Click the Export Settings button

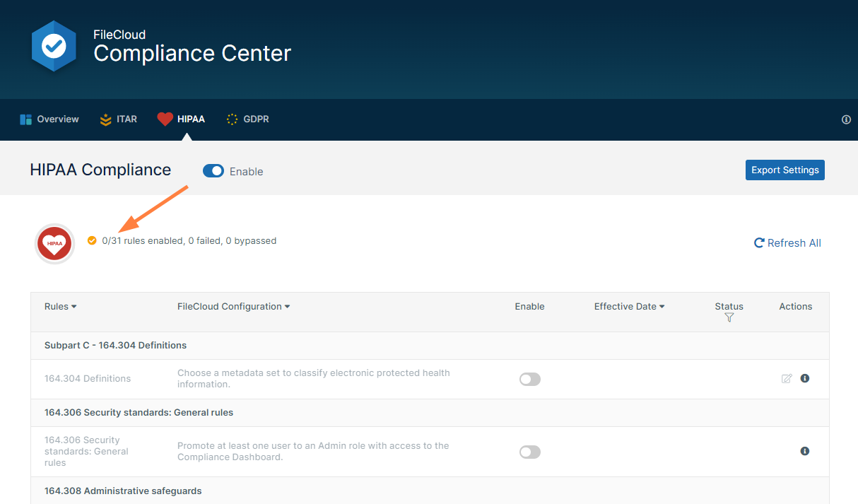[x=784, y=170]
